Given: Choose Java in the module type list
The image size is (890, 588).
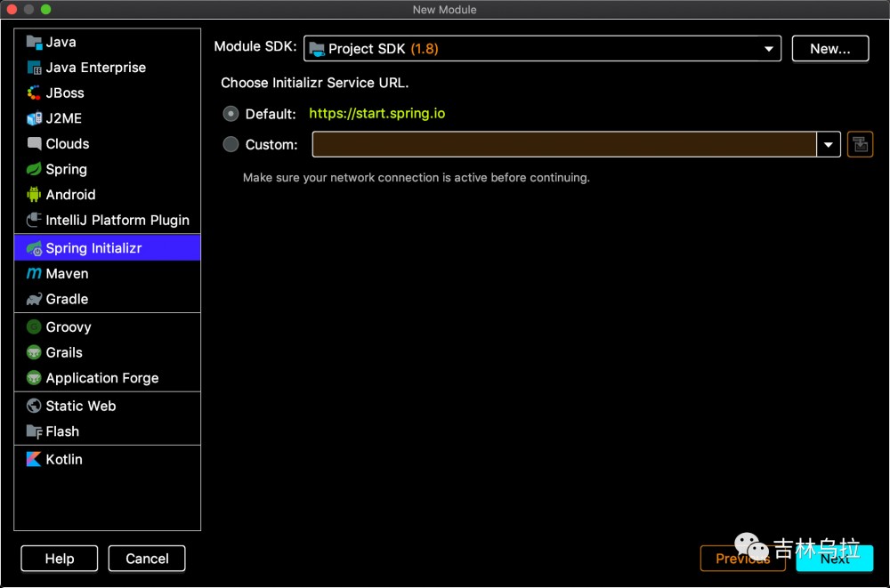Looking at the screenshot, I should pos(108,42).
